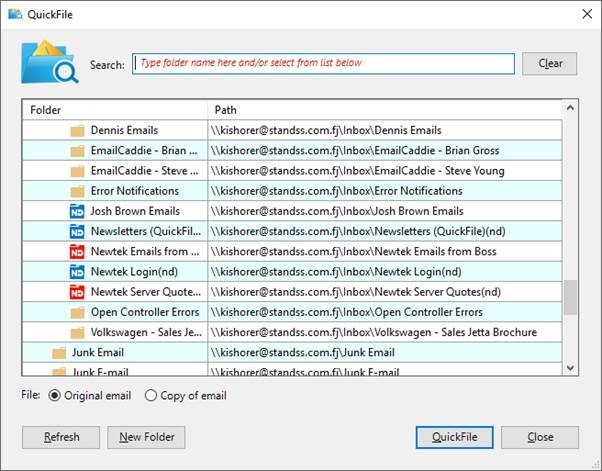Click path ending Inbox\Open Controller Errors
The width and height of the screenshot is (602, 471).
[346, 312]
